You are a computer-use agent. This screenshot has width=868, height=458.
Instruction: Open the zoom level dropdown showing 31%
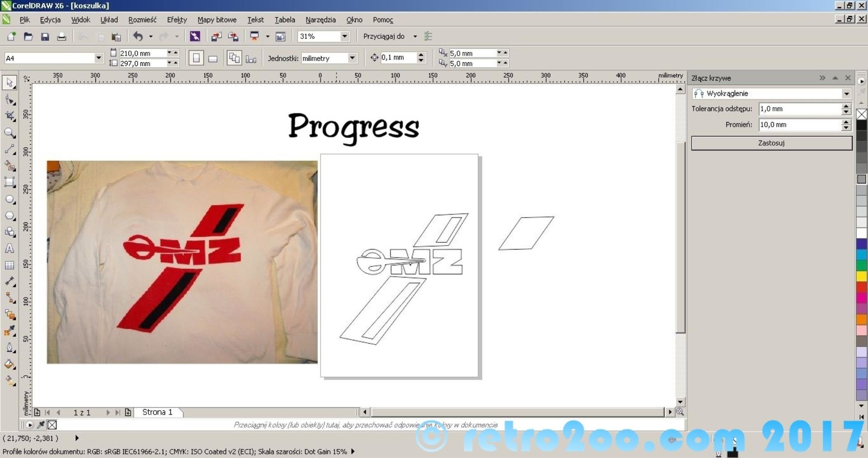(344, 36)
